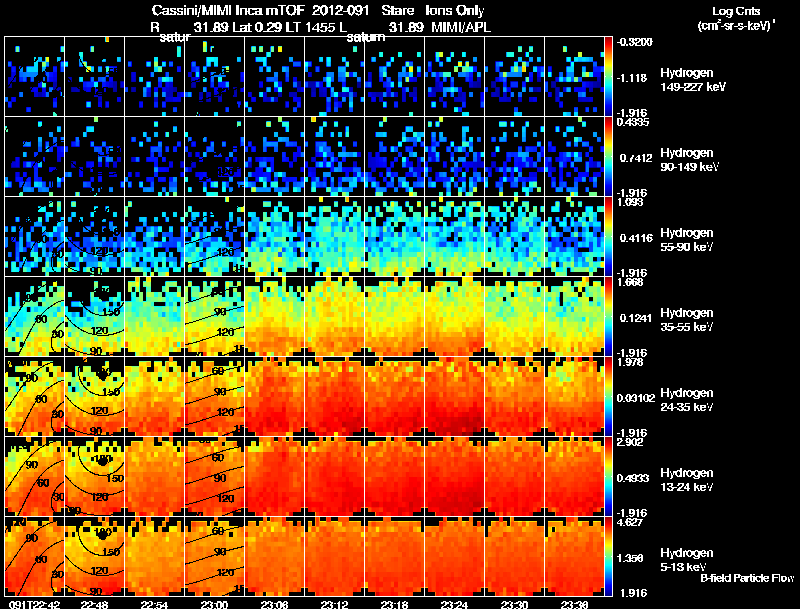Click the bottom color bar for 5-13 keV
800x609 pixels.
click(x=608, y=556)
